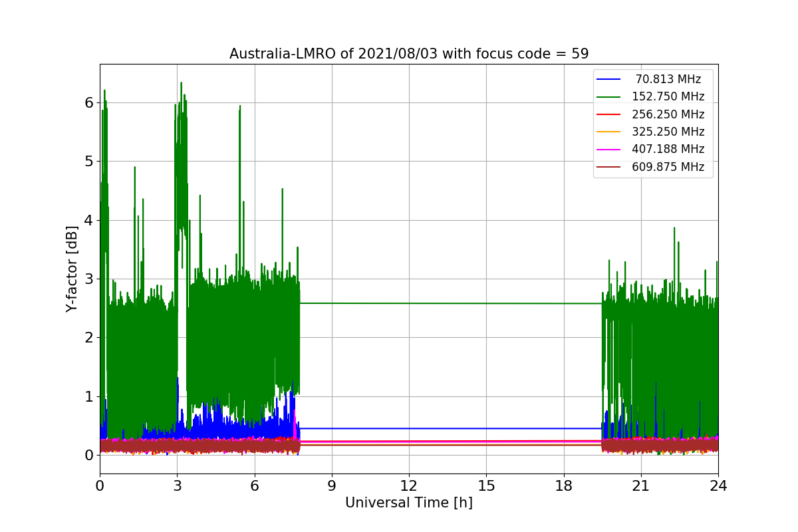Select the 70.813 MHz legend label
Viewport: 798px width, 532px height.
(x=668, y=79)
